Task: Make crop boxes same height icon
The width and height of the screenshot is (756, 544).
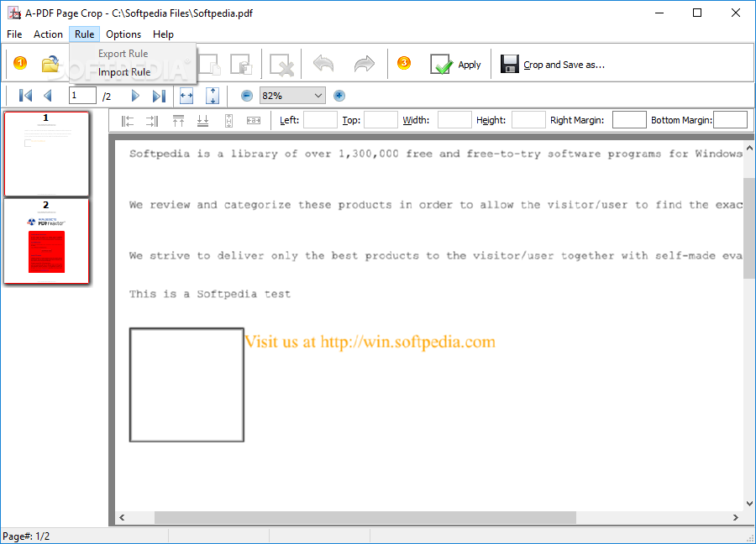Action: click(229, 121)
